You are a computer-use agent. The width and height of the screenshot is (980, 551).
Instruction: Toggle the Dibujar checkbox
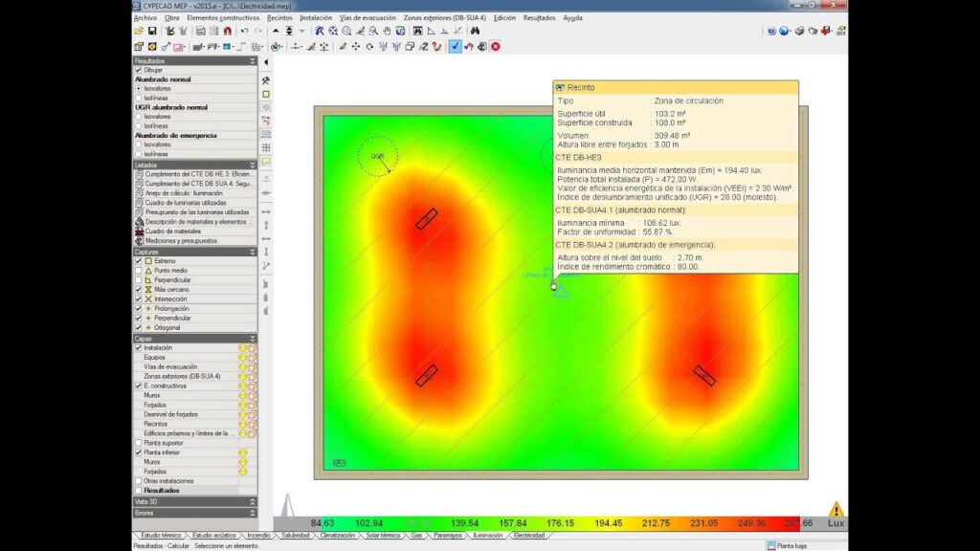click(139, 70)
